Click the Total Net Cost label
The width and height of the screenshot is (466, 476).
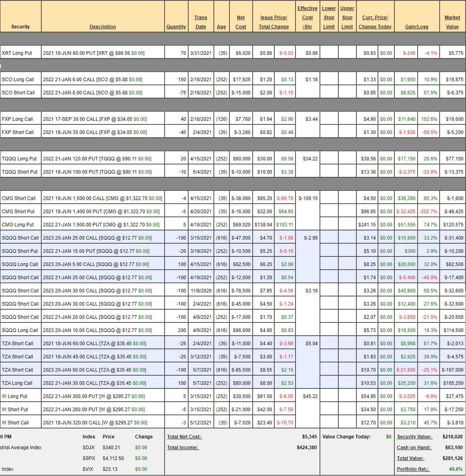[x=184, y=437]
